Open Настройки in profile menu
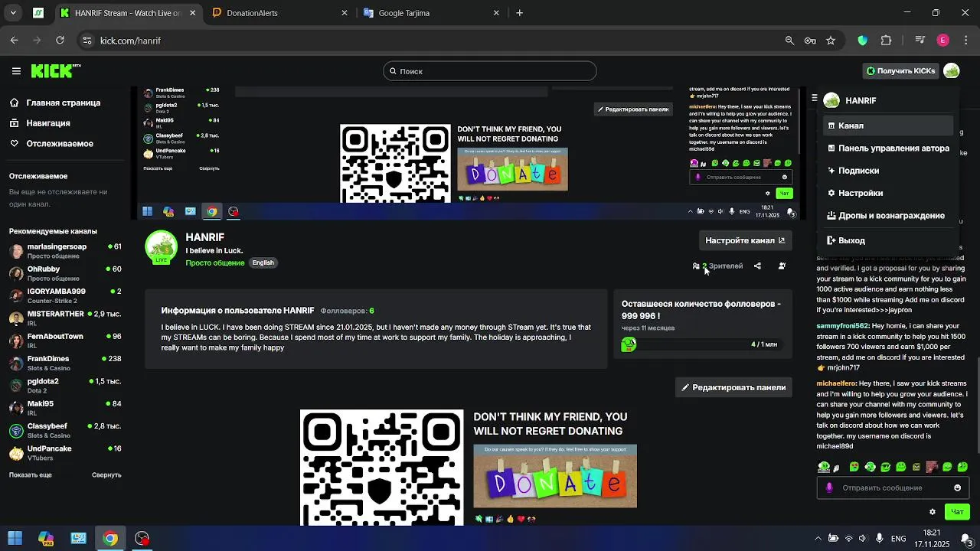The height and width of the screenshot is (551, 980). coord(888,193)
